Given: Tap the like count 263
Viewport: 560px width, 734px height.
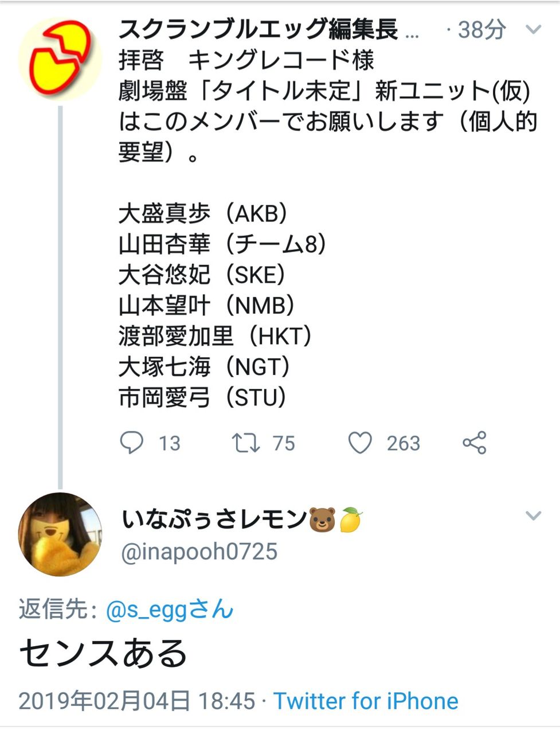Looking at the screenshot, I should coord(404,443).
